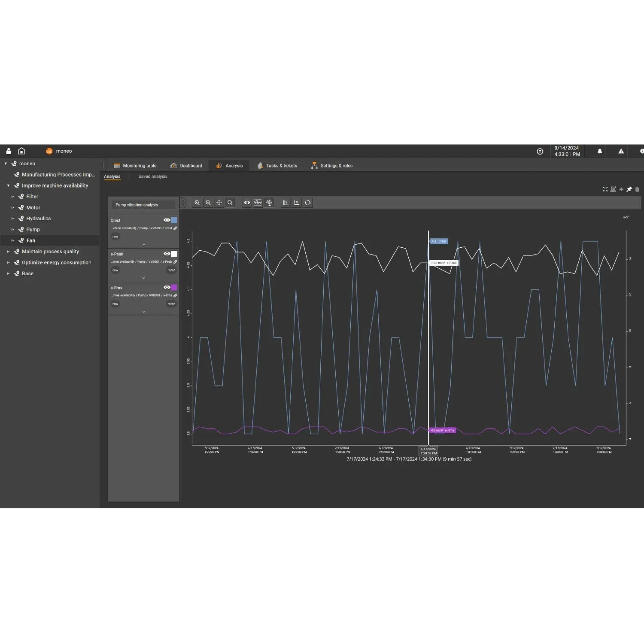Click the a-Rms purple color swatch
The image size is (644, 644).
[x=174, y=288]
